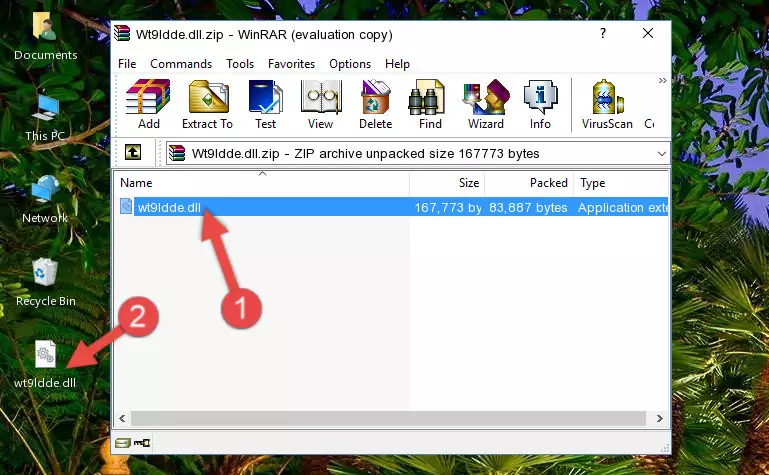
Task: Sort by Type column header
Action: [x=621, y=183]
